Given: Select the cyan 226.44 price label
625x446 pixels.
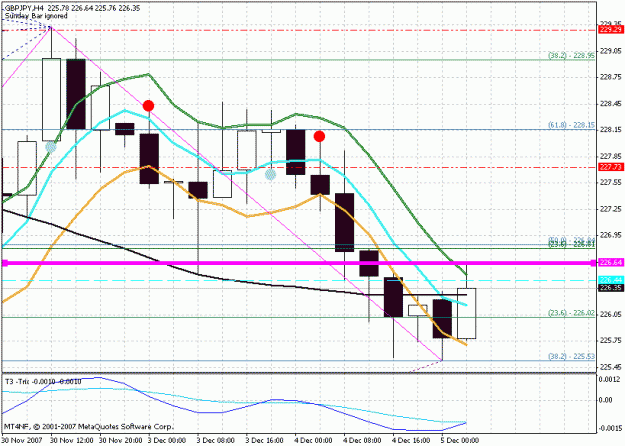Looking at the screenshot, I should [x=610, y=280].
